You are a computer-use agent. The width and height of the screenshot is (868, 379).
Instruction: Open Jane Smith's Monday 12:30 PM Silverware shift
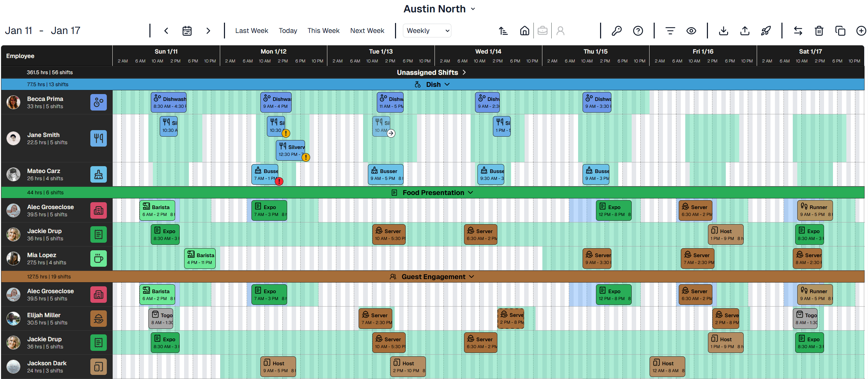click(290, 150)
